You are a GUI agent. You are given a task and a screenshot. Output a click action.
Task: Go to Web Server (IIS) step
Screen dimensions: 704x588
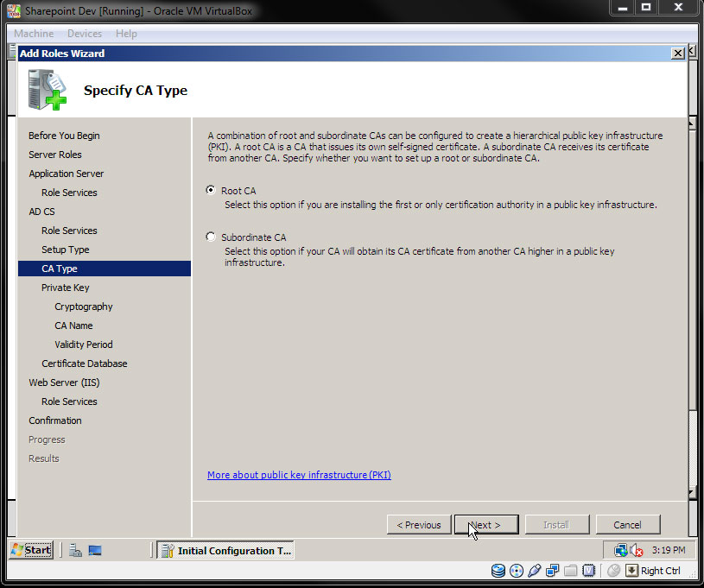[x=64, y=383]
